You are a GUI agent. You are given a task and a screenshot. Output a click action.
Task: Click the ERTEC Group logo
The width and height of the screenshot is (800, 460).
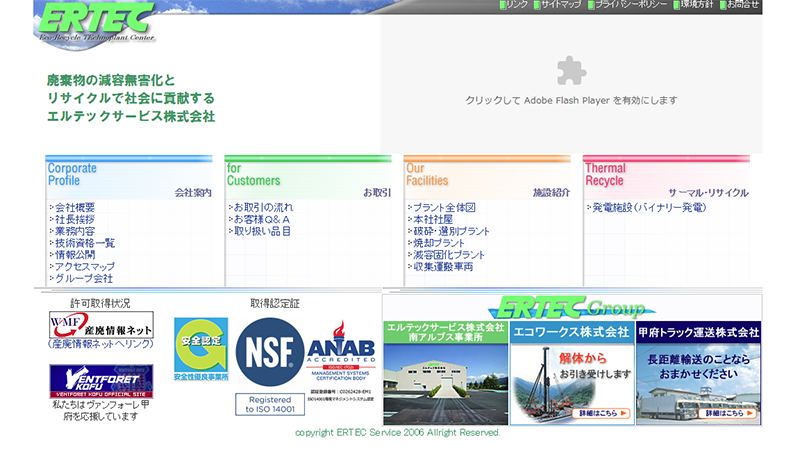571,308
